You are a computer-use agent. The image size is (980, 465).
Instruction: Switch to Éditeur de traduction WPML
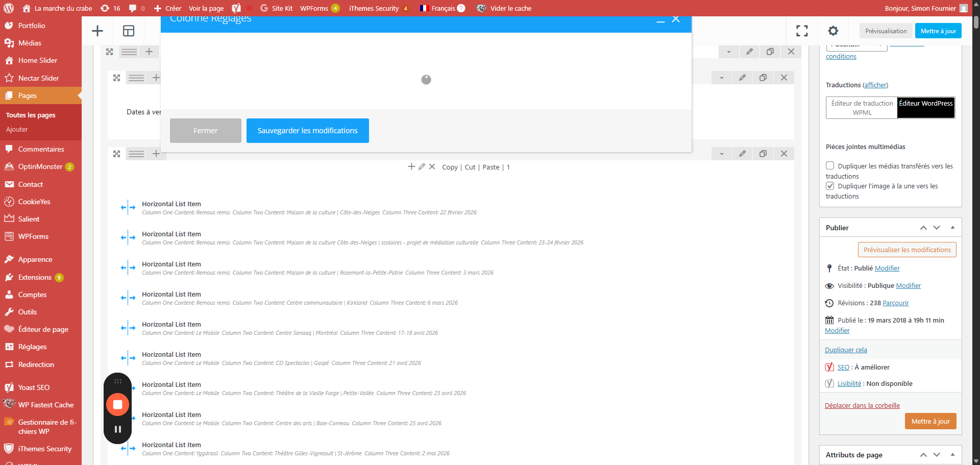pos(862,108)
